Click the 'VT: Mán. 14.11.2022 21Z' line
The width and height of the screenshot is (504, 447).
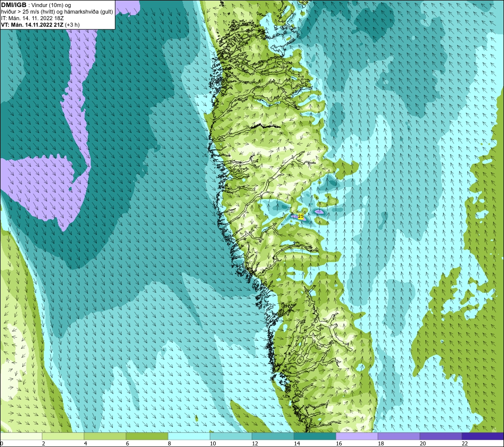coord(32,25)
